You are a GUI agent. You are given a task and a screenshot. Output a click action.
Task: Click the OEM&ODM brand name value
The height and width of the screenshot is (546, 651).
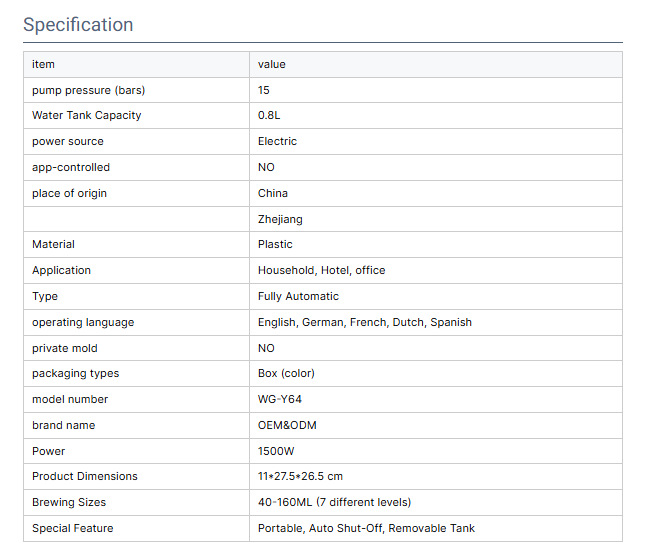pos(287,425)
